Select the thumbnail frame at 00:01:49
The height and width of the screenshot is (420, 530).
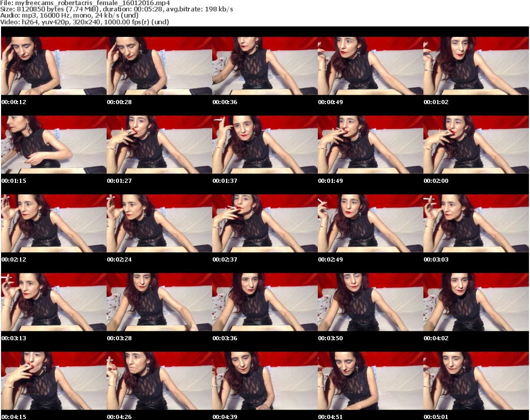pos(371,144)
